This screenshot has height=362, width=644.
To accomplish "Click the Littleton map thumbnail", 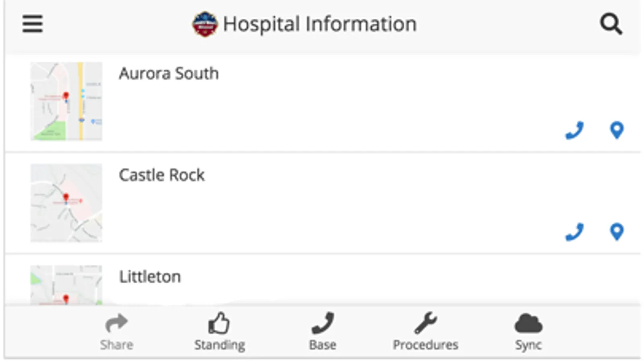I will click(66, 285).
